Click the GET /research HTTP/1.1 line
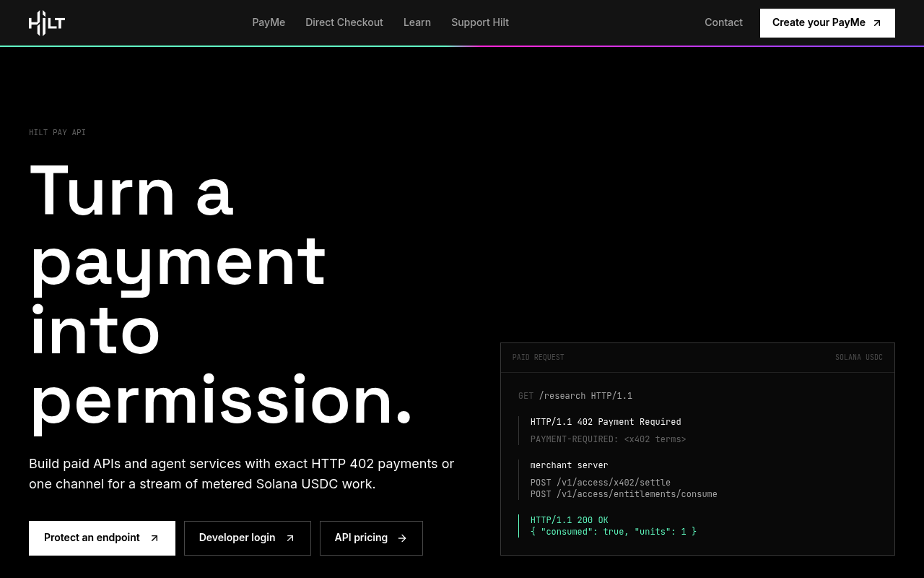The height and width of the screenshot is (578, 924). tap(575, 396)
